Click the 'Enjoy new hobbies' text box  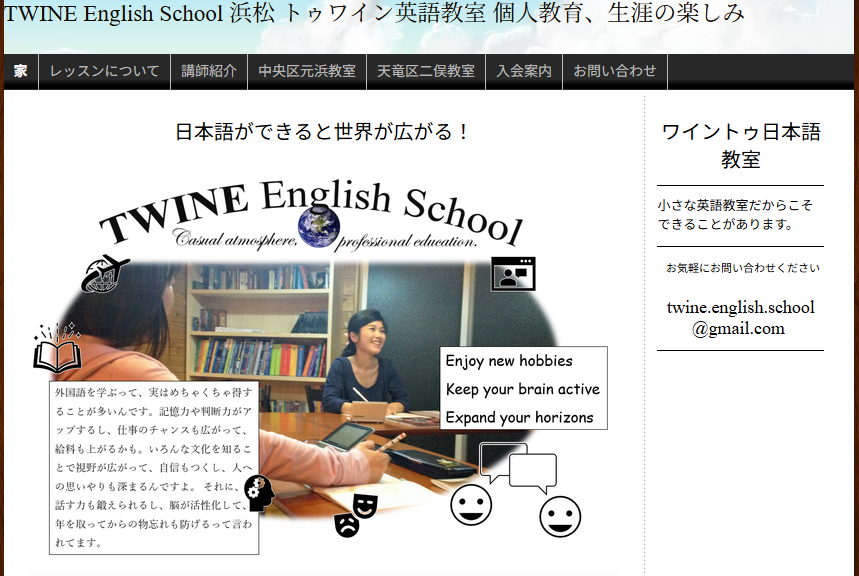(523, 388)
